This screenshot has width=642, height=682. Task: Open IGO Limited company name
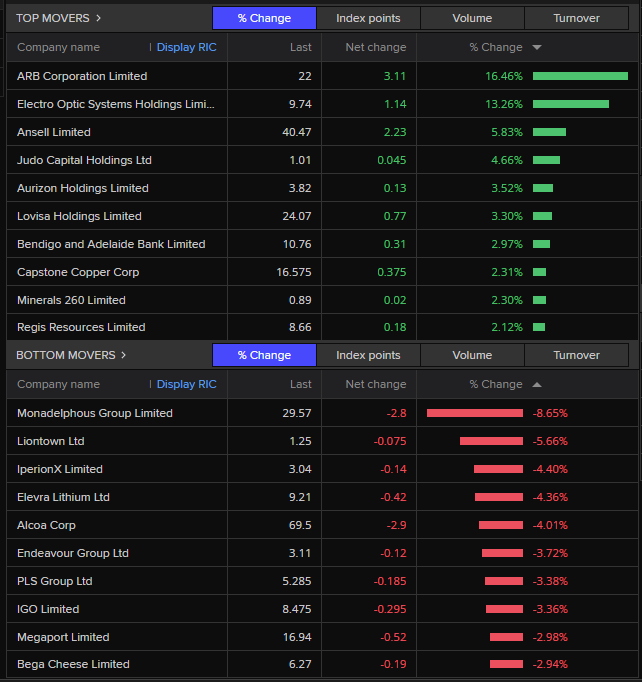point(48,609)
